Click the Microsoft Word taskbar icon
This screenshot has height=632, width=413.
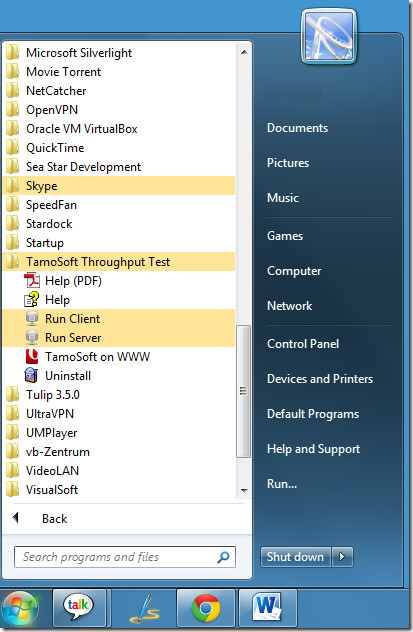[268, 606]
